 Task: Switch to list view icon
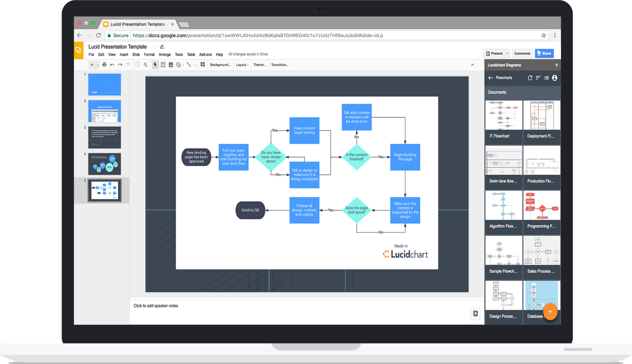(x=547, y=78)
